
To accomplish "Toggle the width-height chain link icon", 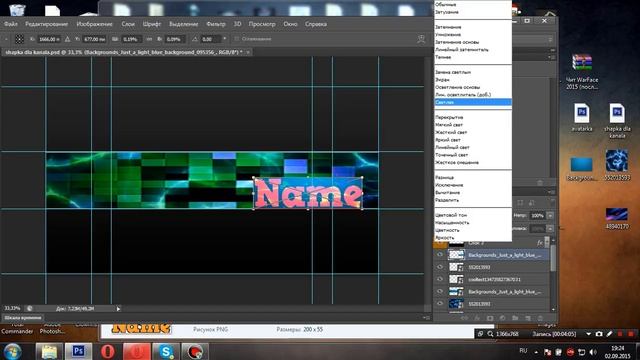I will click(149, 39).
